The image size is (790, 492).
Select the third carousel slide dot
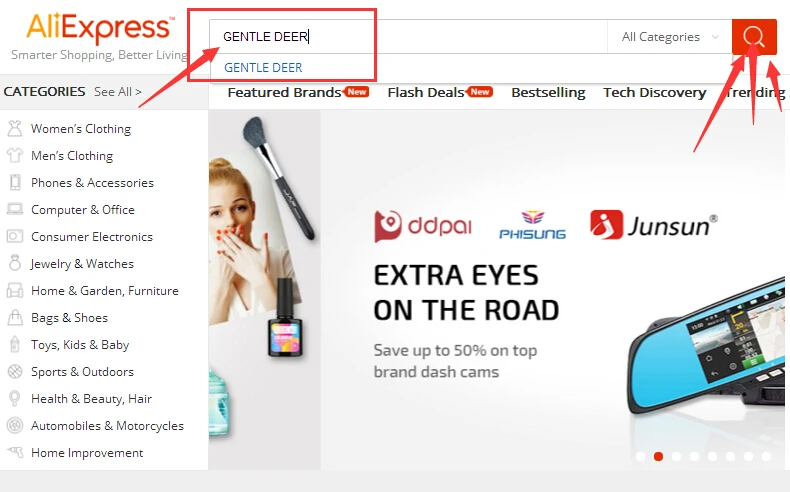coord(676,456)
